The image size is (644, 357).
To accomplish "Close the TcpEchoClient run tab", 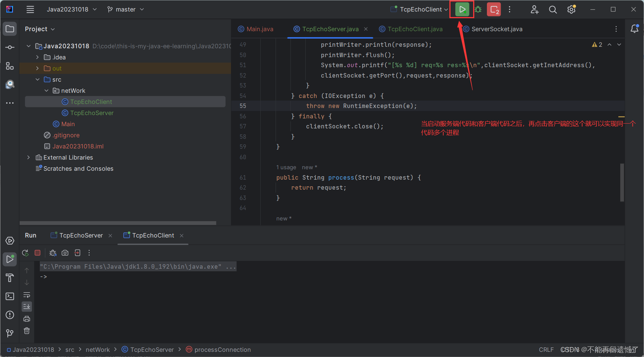I will (182, 236).
